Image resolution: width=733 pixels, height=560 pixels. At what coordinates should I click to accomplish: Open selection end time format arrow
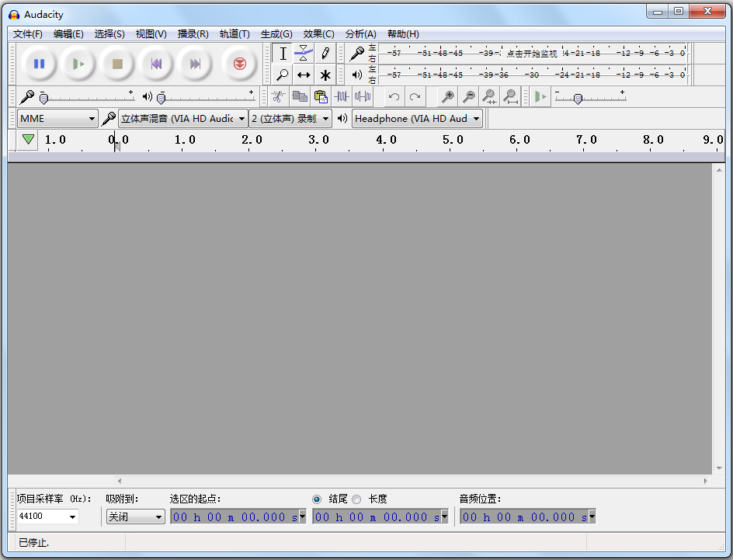coord(445,517)
